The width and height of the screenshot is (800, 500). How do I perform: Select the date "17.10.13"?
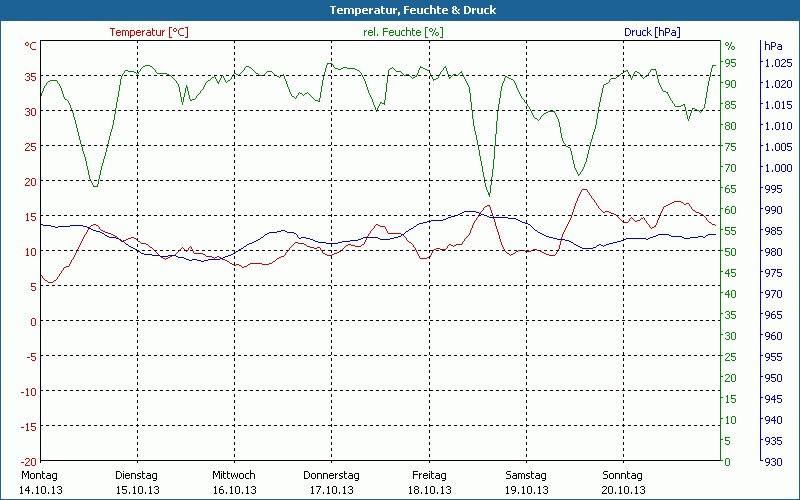[x=332, y=490]
